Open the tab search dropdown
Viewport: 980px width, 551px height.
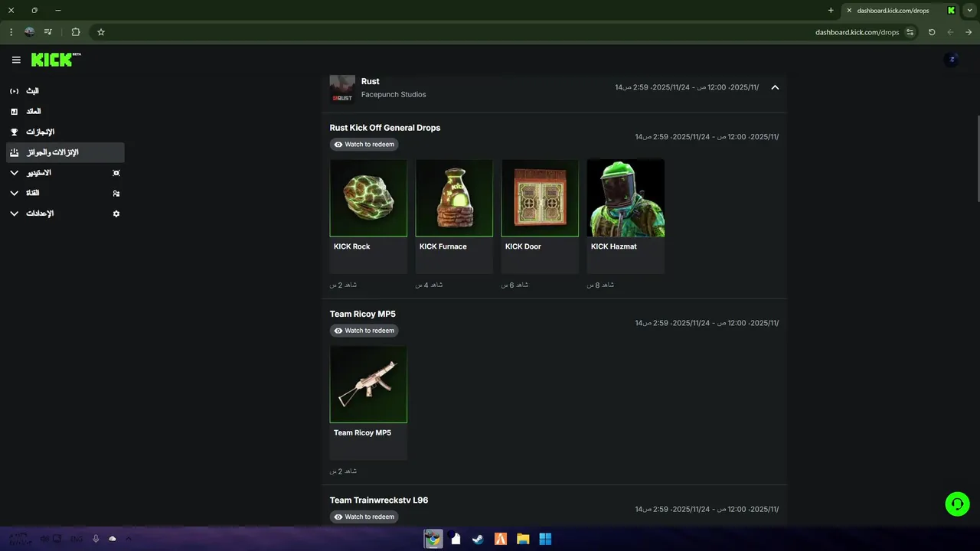970,11
